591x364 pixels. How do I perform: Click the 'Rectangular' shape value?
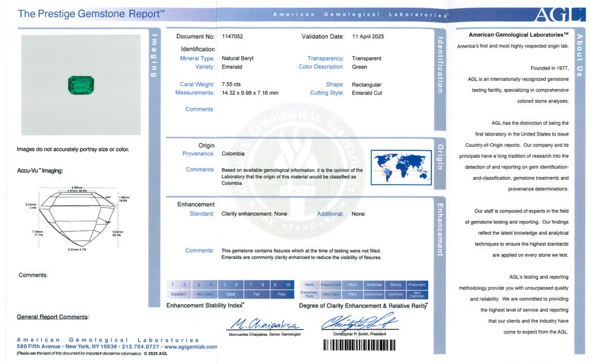coord(367,85)
